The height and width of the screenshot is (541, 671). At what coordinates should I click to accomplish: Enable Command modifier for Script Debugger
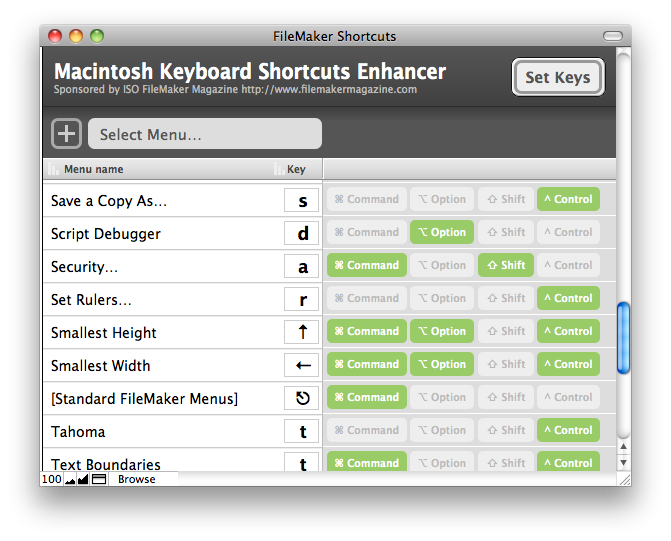(366, 232)
